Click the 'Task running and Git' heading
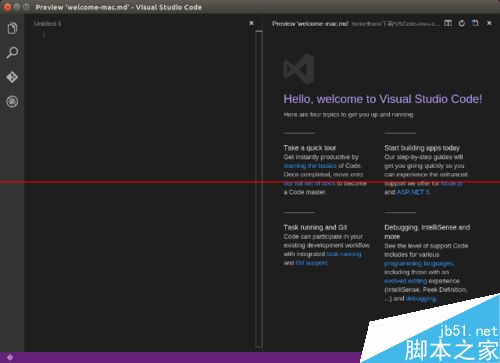The image size is (500, 363). [x=315, y=227]
